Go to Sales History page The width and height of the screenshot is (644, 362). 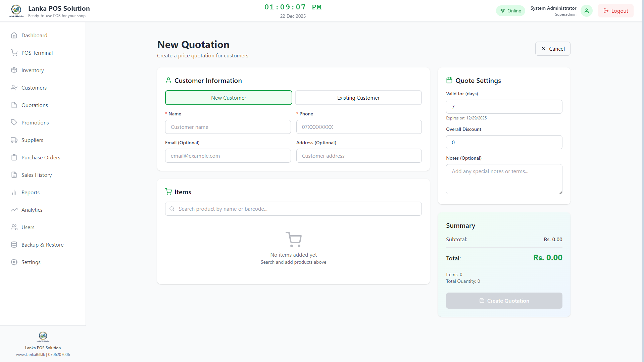click(37, 175)
